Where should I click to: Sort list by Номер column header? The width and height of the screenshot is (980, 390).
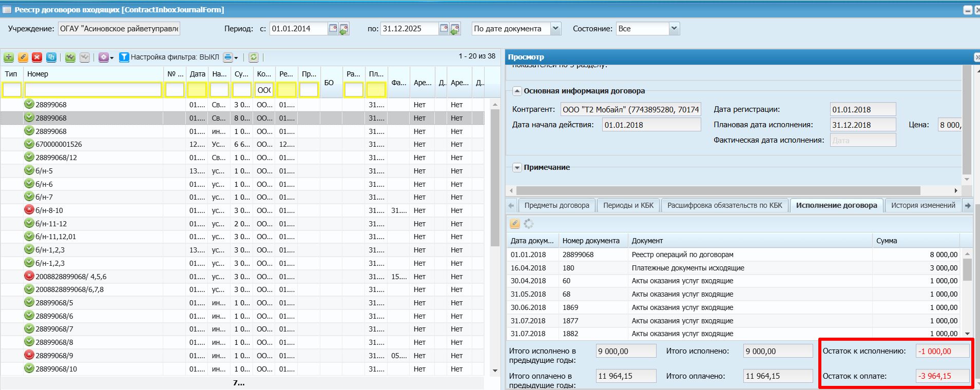tap(37, 74)
